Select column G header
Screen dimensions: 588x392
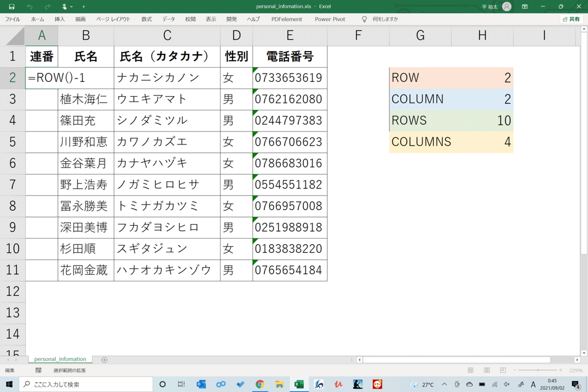tap(420, 35)
